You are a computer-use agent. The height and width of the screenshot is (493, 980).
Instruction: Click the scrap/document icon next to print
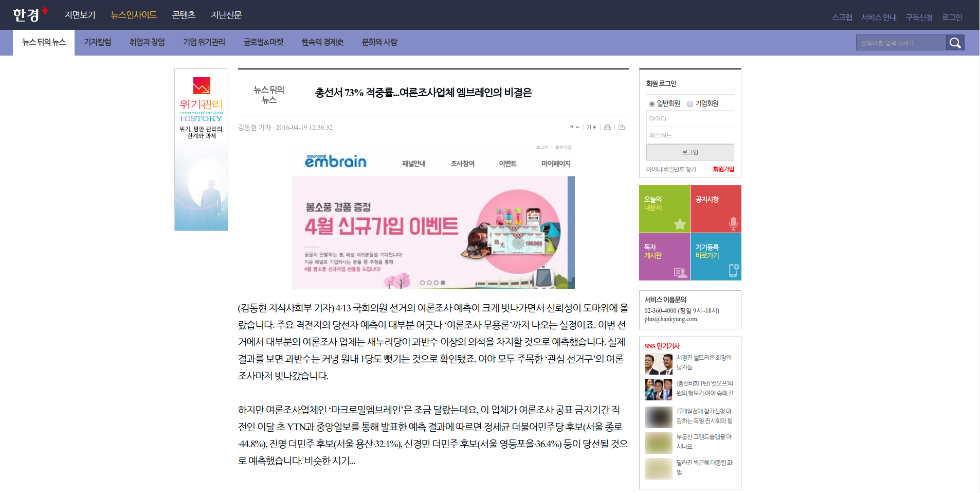click(x=622, y=127)
